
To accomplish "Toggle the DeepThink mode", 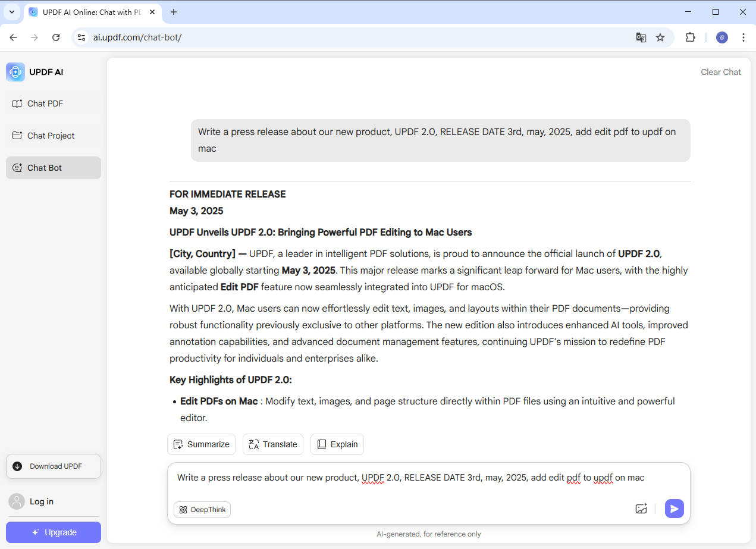I will click(202, 510).
